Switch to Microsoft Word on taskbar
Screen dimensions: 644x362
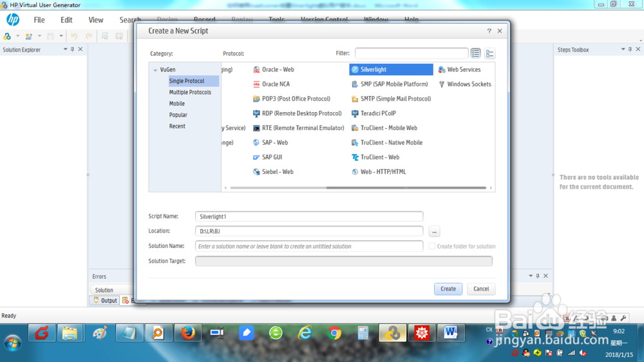(451, 333)
